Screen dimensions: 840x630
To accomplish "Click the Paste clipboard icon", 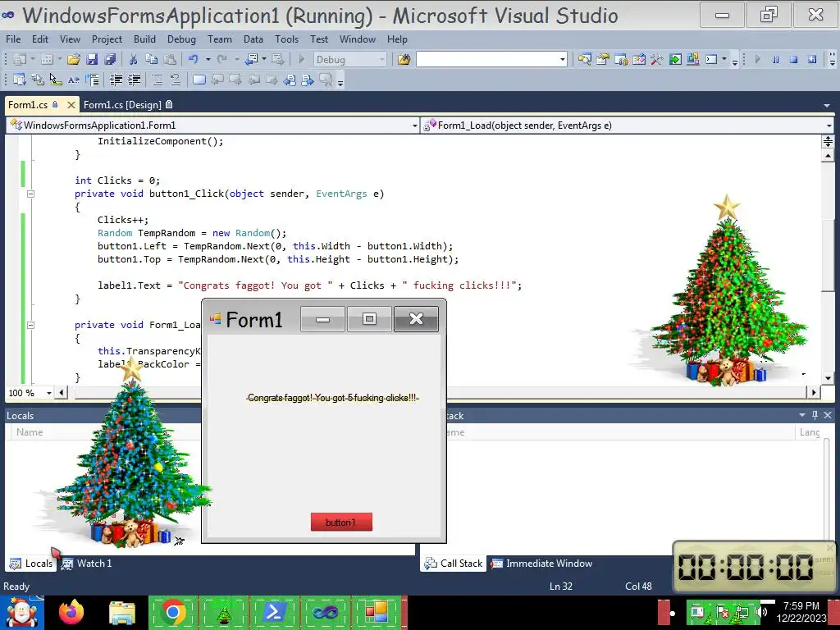I will (x=170, y=59).
